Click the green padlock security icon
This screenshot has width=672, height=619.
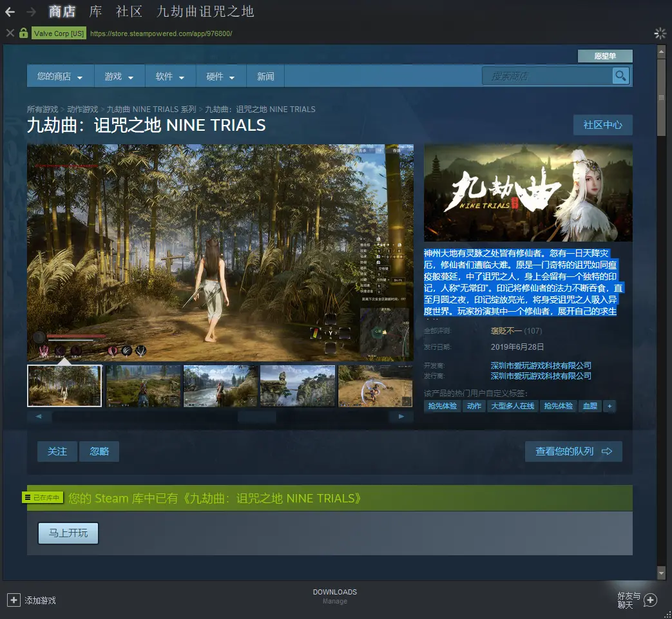tap(24, 33)
